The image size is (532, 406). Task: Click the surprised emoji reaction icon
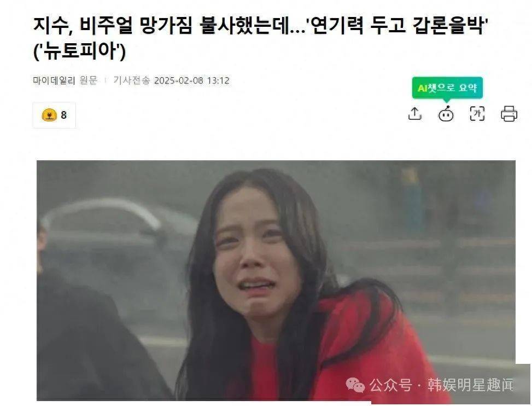pyautogui.click(x=49, y=115)
